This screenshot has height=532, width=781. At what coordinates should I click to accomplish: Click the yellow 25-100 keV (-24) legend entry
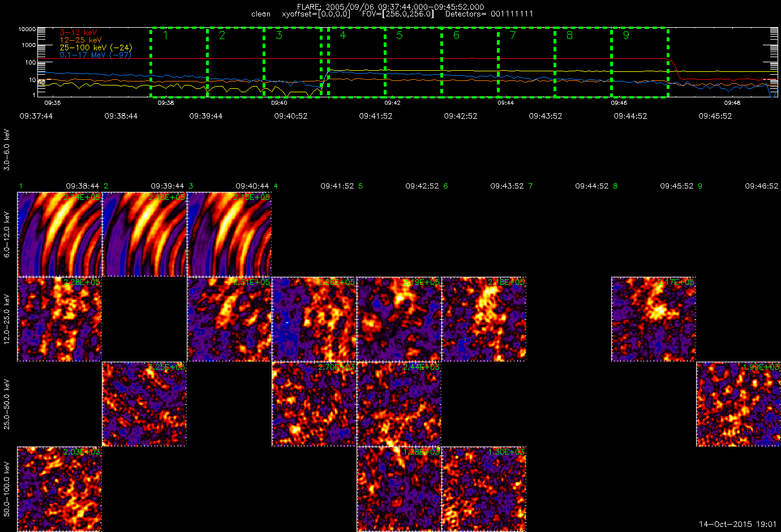96,48
